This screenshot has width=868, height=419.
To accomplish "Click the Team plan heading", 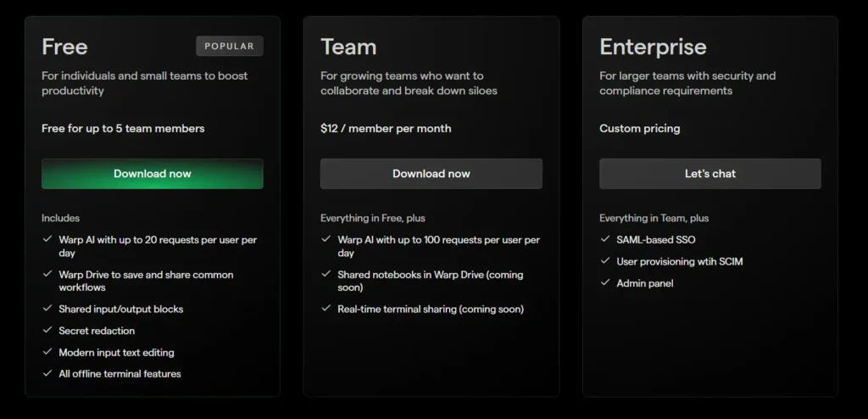I will [348, 46].
